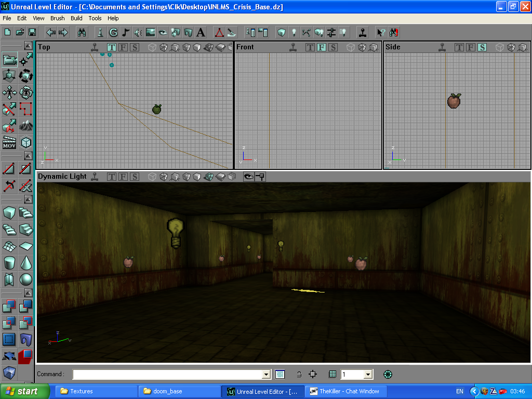Select the Terrain Editing mountain tool
Screen dimensions: 532x399
26,125
